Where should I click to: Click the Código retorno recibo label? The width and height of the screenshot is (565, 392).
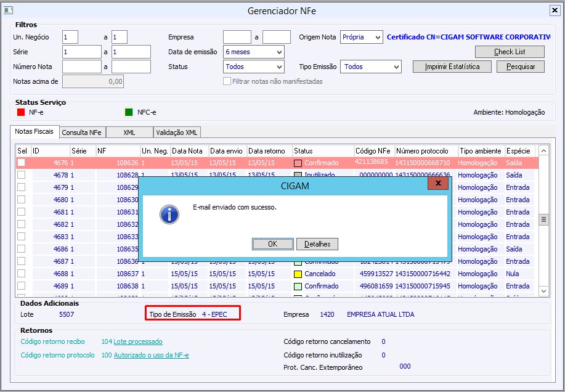point(52,341)
